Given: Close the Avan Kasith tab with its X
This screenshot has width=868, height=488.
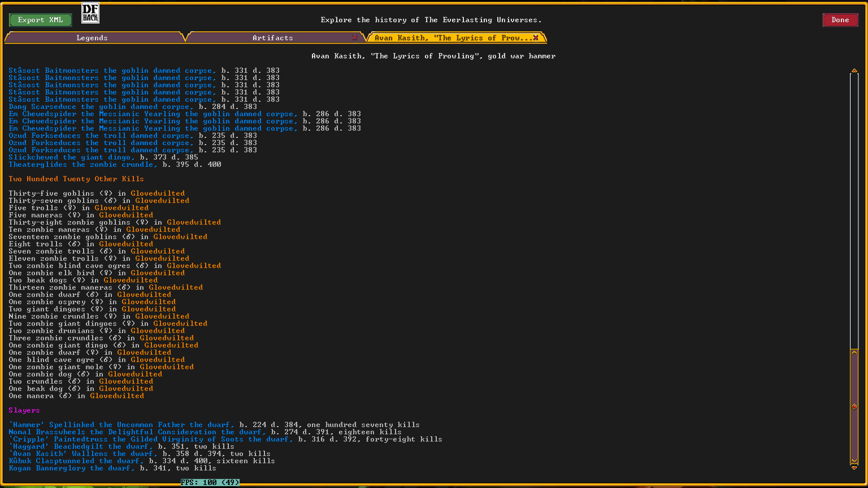Looking at the screenshot, I should point(536,38).
